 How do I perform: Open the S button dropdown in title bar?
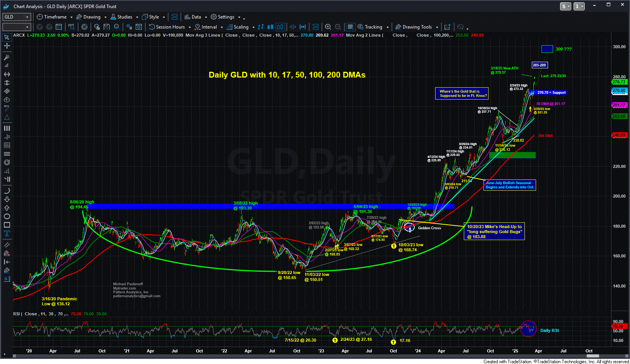point(566,6)
